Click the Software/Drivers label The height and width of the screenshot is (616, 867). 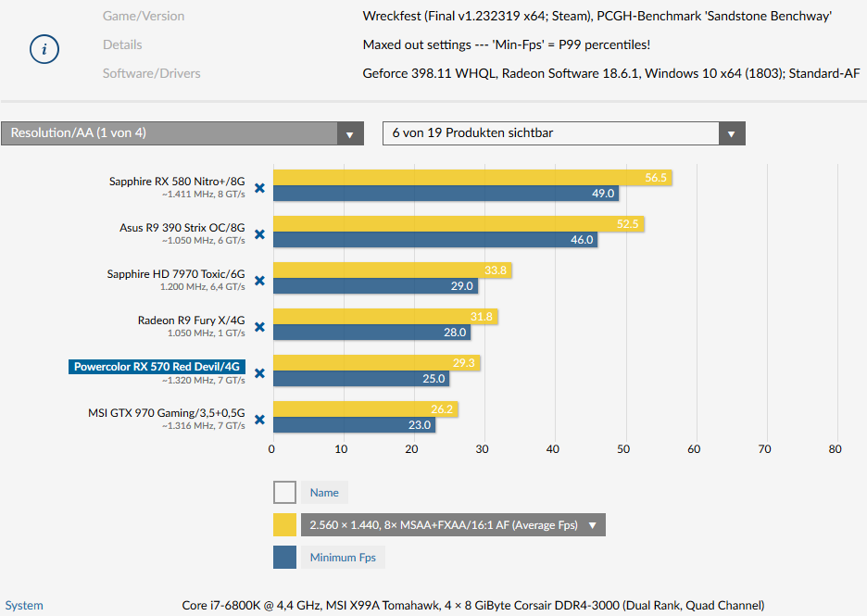152,73
